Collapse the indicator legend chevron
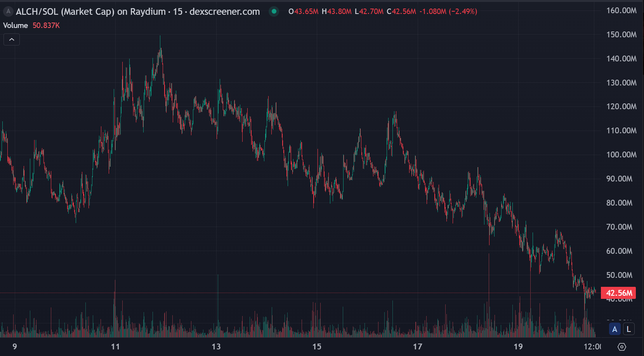This screenshot has width=644, height=356. coord(12,40)
